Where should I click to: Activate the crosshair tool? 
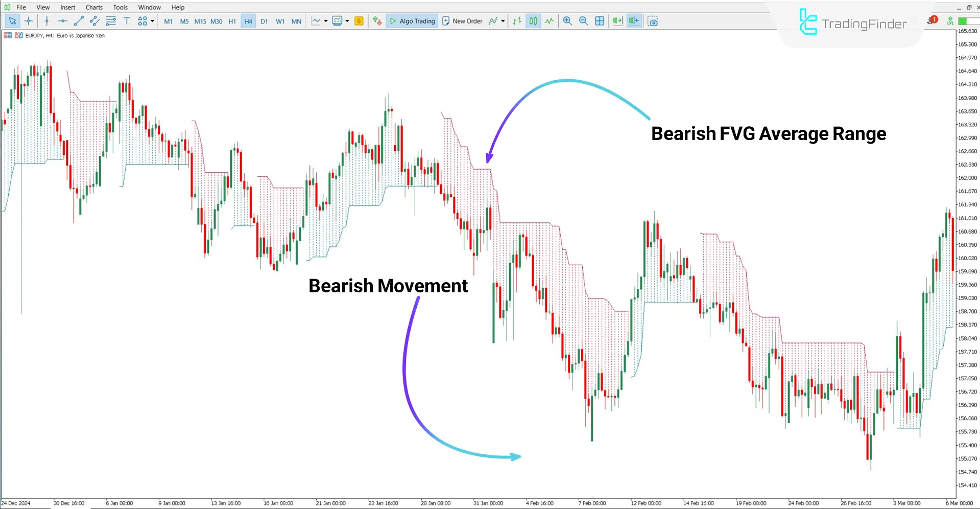[x=29, y=21]
